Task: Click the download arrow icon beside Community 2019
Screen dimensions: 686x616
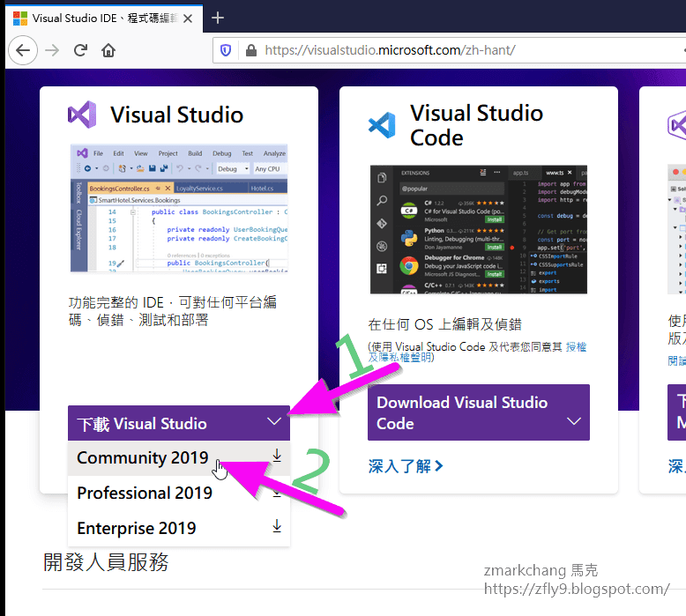Action: (x=277, y=456)
